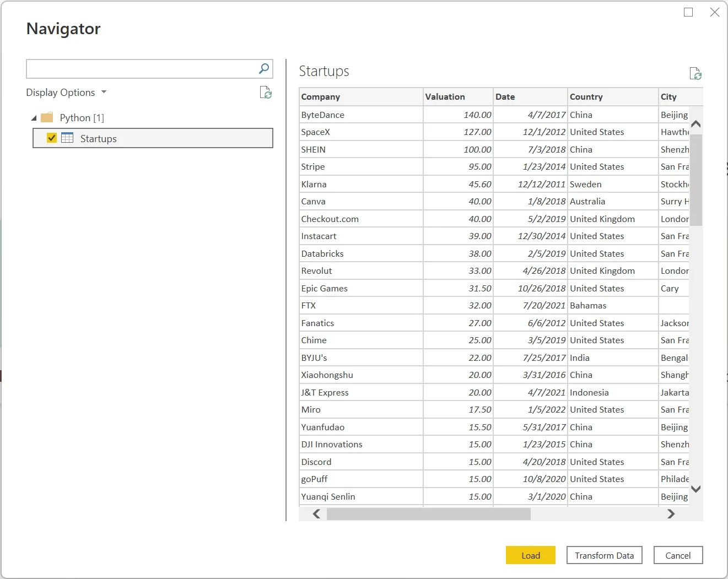Click the Startups table icon
728x579 pixels.
(x=67, y=138)
